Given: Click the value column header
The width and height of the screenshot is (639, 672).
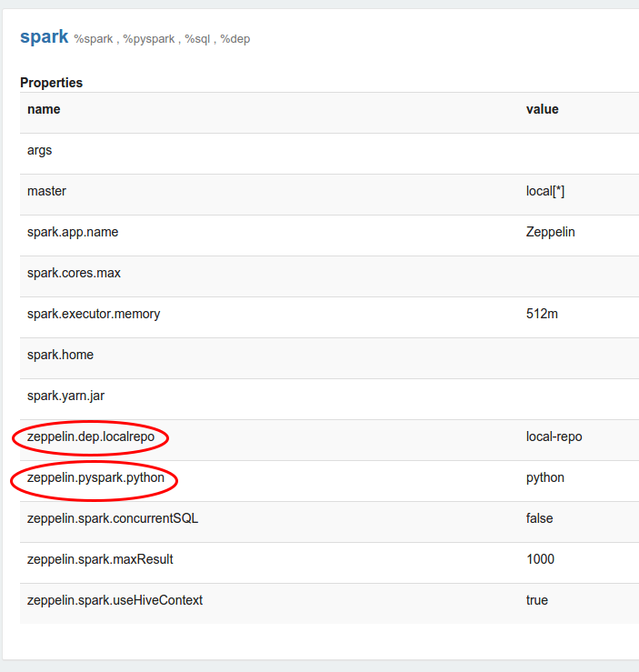Looking at the screenshot, I should click(542, 109).
